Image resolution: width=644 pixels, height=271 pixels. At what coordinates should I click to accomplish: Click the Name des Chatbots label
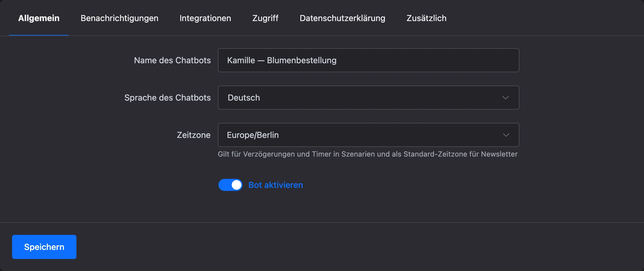[x=172, y=60]
